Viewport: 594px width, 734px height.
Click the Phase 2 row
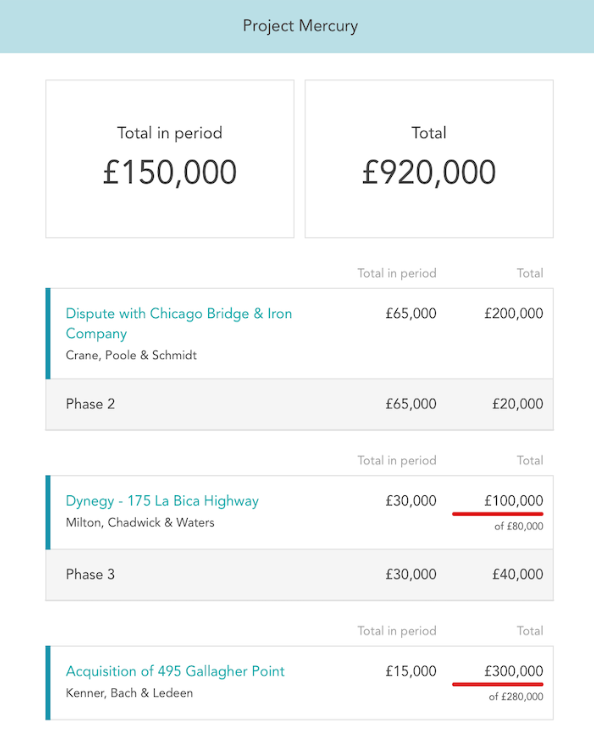click(x=300, y=404)
